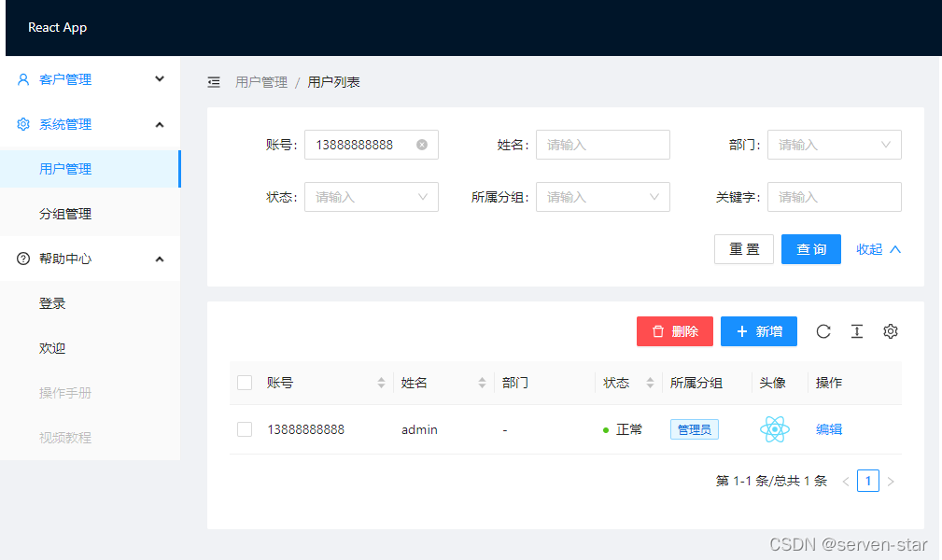Open 欢迎 in the sidebar
Screen dimensions: 942x560
coord(91,348)
